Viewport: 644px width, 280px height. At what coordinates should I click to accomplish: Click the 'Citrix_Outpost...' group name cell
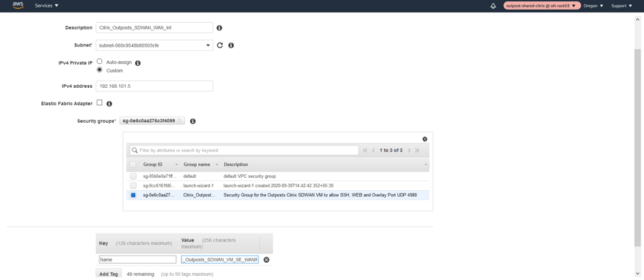pos(199,196)
